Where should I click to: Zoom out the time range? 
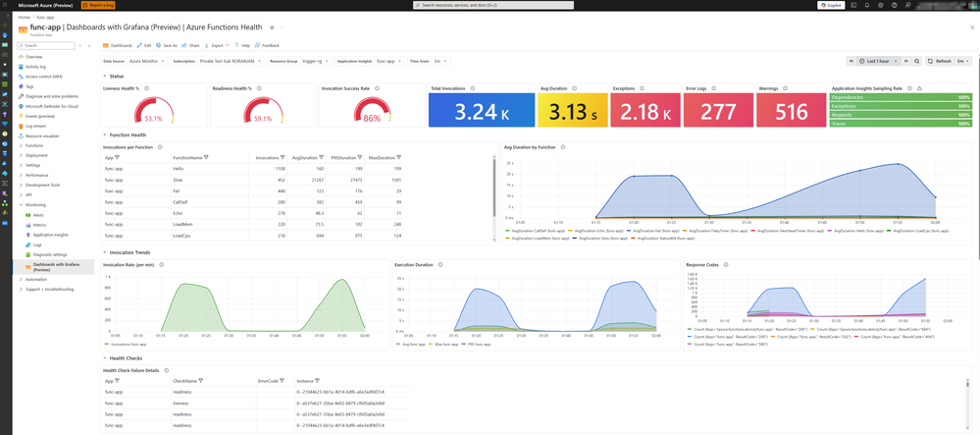point(917,61)
